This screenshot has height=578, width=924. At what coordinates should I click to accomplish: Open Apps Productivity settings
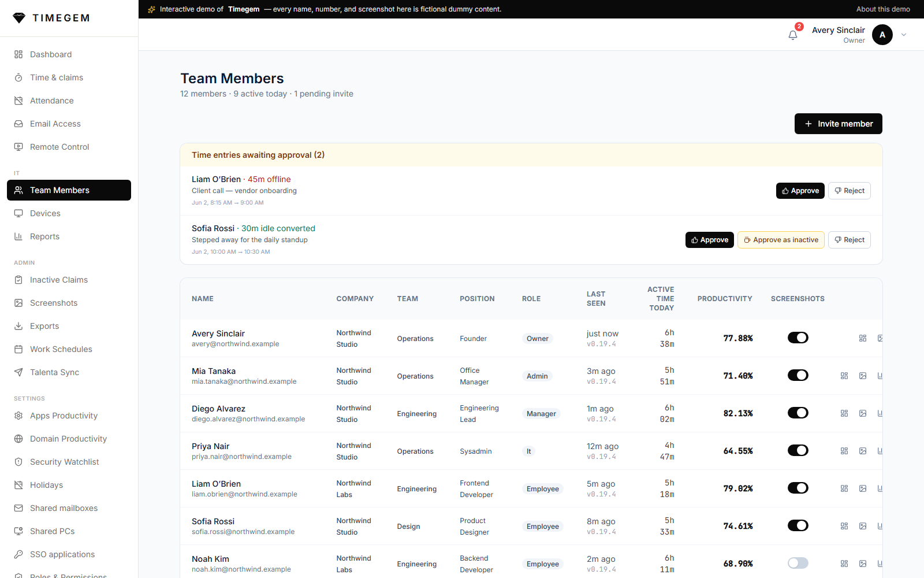69,416
